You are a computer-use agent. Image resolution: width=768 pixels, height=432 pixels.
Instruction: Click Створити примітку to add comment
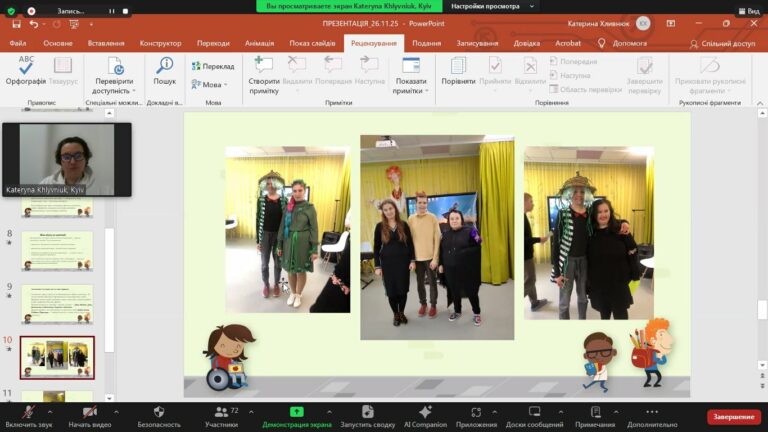(264, 71)
